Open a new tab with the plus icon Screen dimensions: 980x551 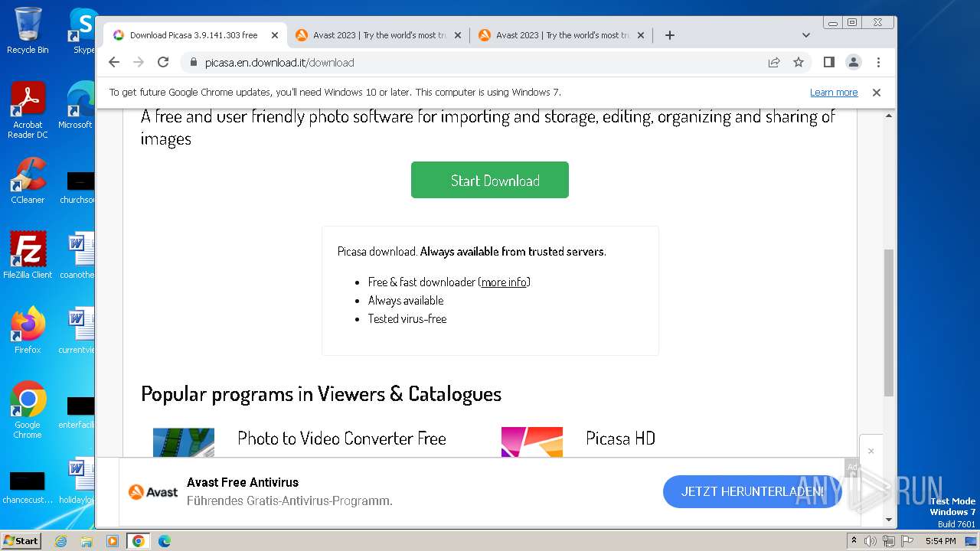[669, 35]
